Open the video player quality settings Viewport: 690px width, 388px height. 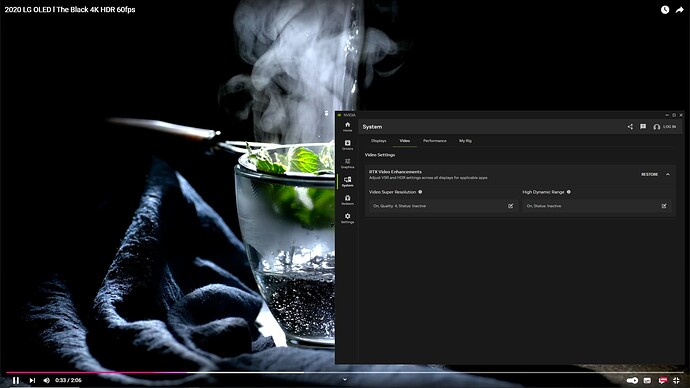click(662, 380)
